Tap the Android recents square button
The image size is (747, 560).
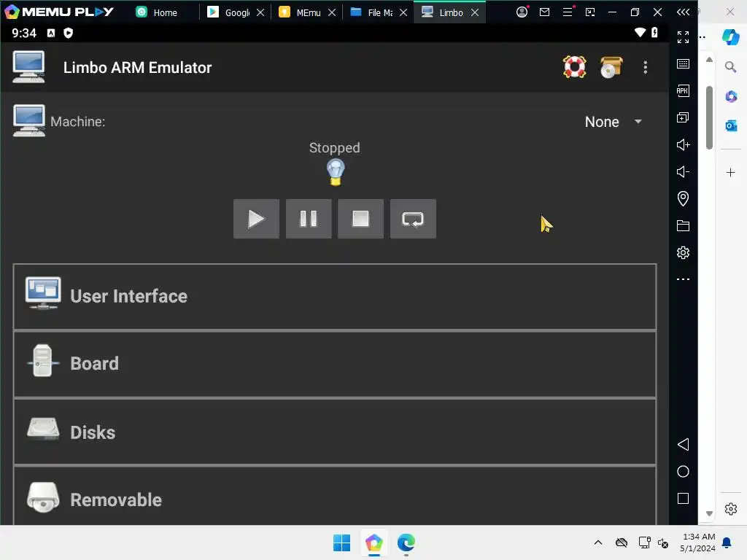point(683,499)
